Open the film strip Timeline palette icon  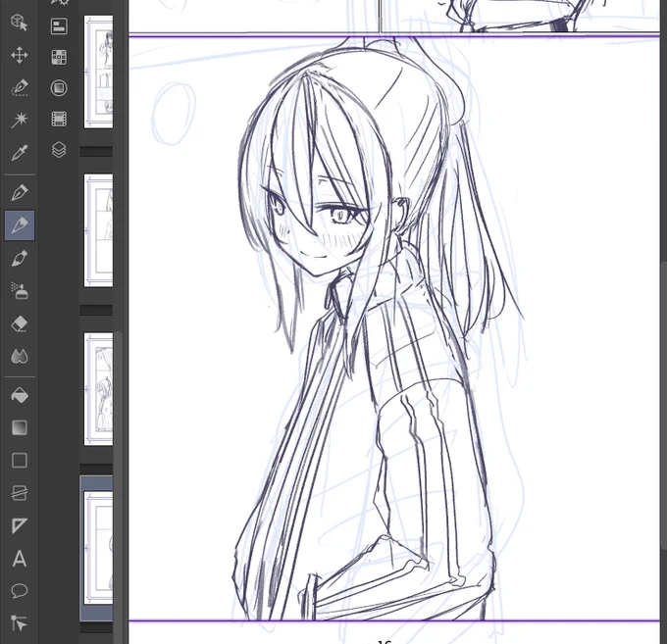(59, 119)
